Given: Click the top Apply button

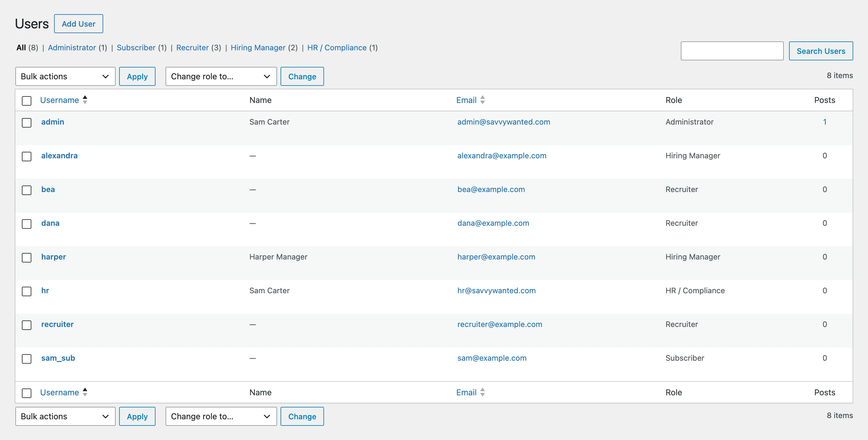Looking at the screenshot, I should [137, 77].
